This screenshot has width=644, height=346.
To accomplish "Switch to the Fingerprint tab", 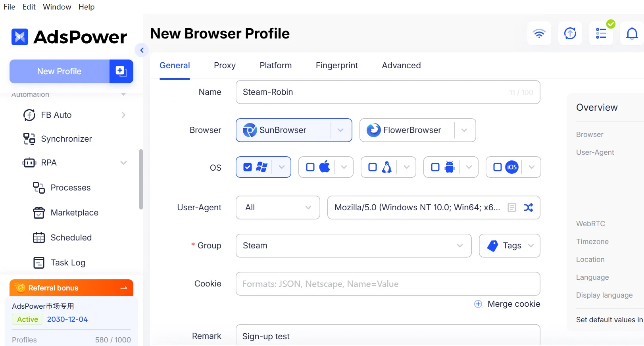I will pos(337,65).
